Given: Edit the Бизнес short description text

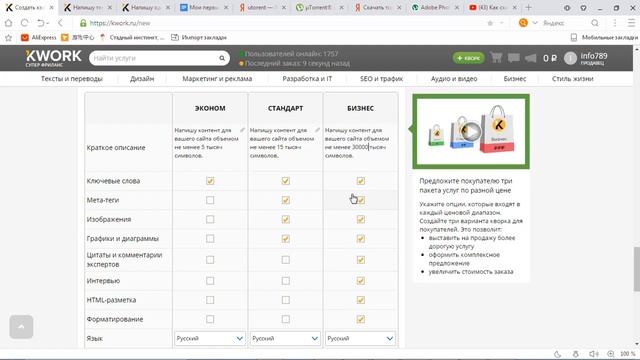Looking at the screenshot, I should click(357, 143).
